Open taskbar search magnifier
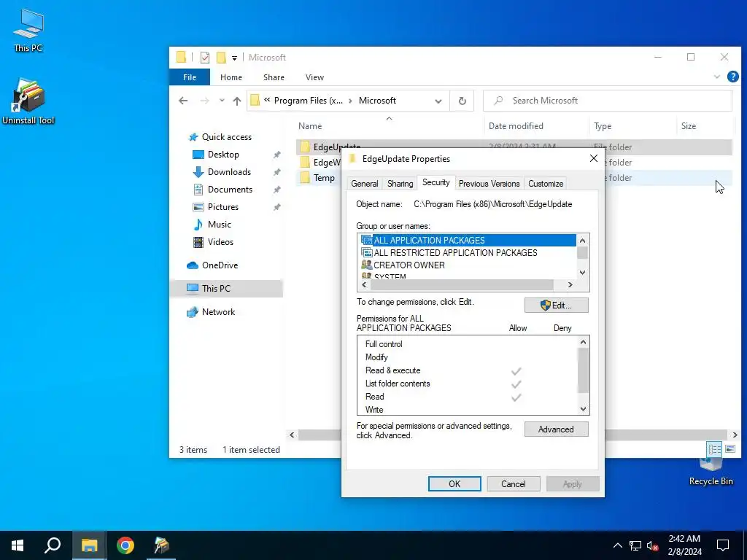747x560 pixels. [53, 545]
